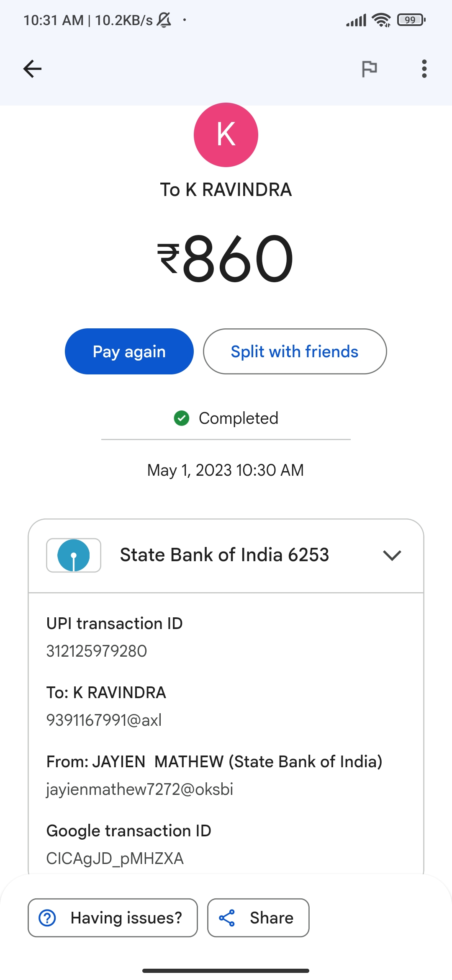Tap the Wi-Fi status icon
Image resolution: width=452 pixels, height=980 pixels.
pos(381,20)
